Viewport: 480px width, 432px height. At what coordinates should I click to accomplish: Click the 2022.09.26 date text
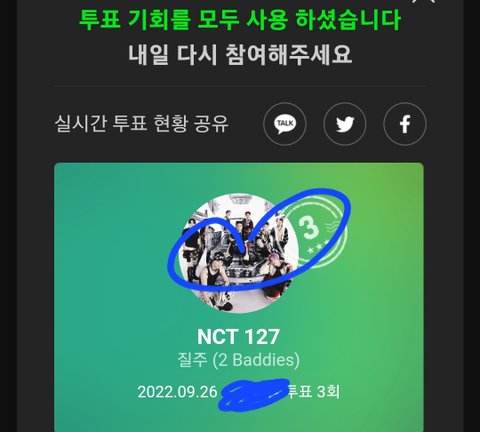coord(177,392)
